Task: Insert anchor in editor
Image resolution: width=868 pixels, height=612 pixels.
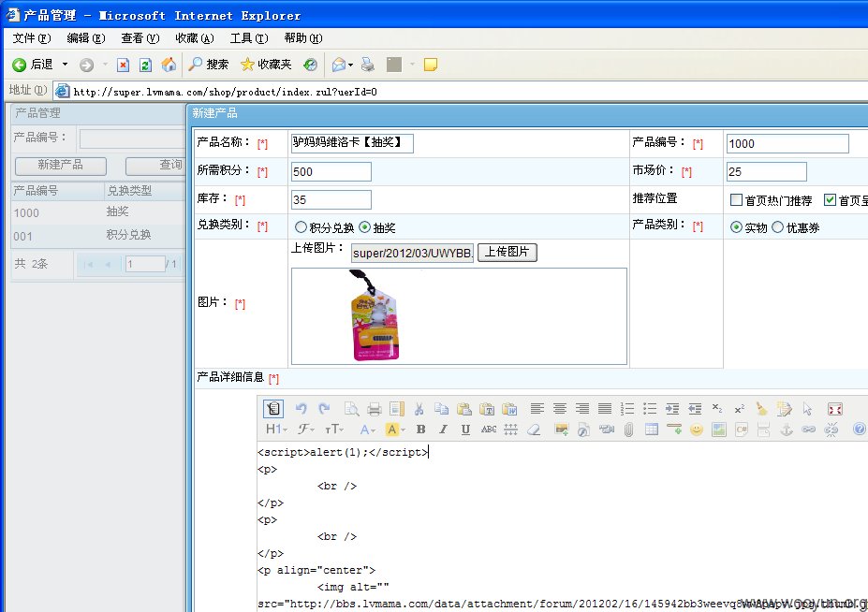Action: coord(787,430)
